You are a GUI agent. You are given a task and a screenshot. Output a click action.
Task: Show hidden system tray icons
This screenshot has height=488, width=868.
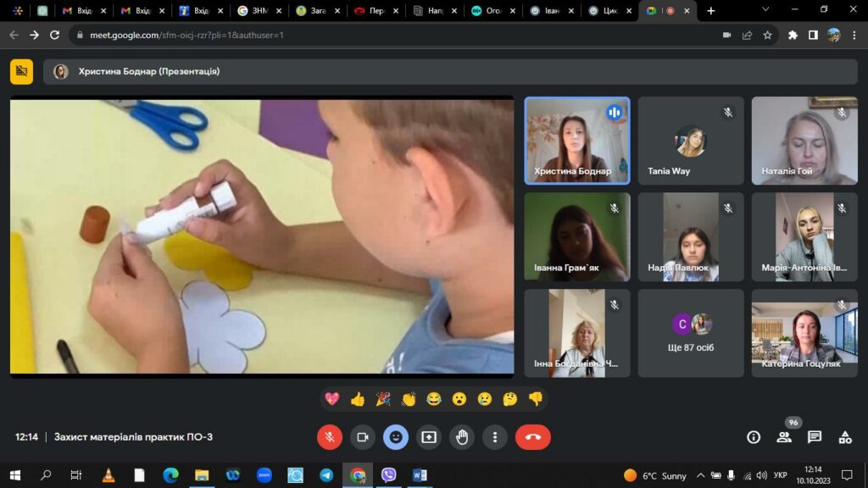click(700, 475)
